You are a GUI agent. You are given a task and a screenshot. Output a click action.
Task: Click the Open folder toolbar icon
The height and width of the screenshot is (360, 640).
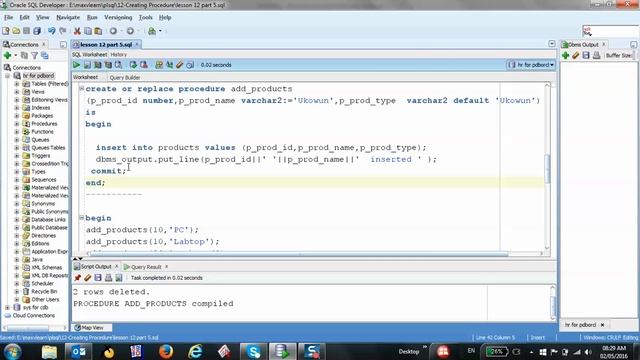click(16, 31)
